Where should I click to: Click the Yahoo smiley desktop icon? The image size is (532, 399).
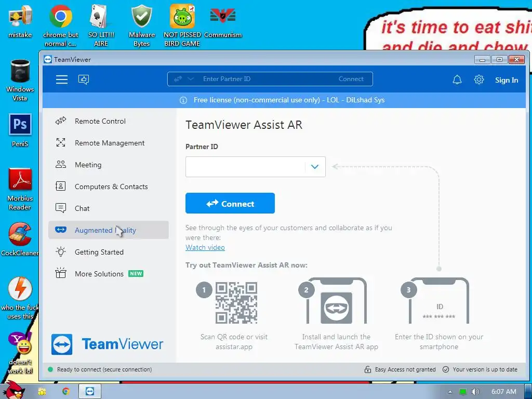point(20,353)
